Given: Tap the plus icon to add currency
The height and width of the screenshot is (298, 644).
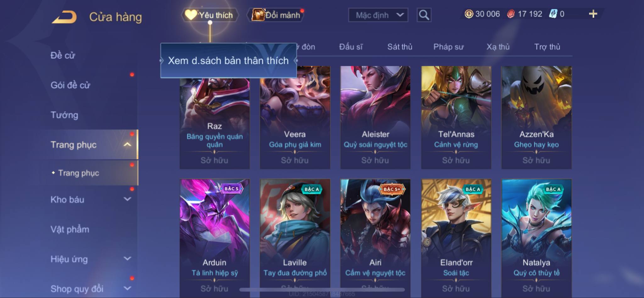Looking at the screenshot, I should coord(593,14).
